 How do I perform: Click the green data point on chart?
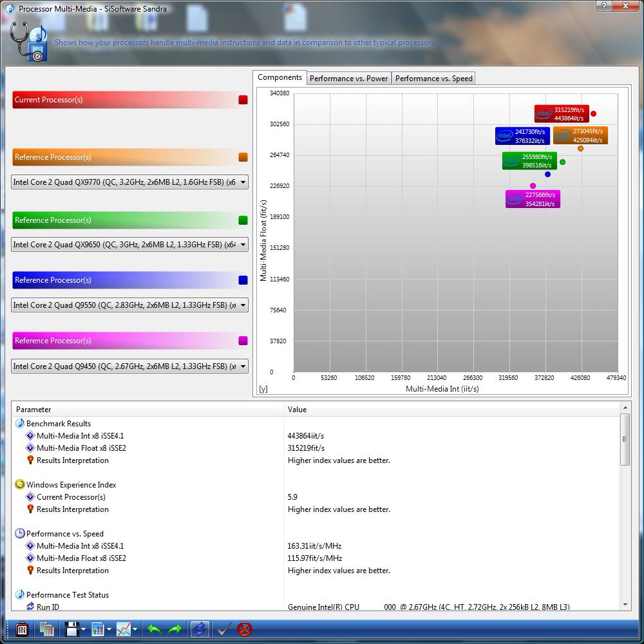coord(563,162)
